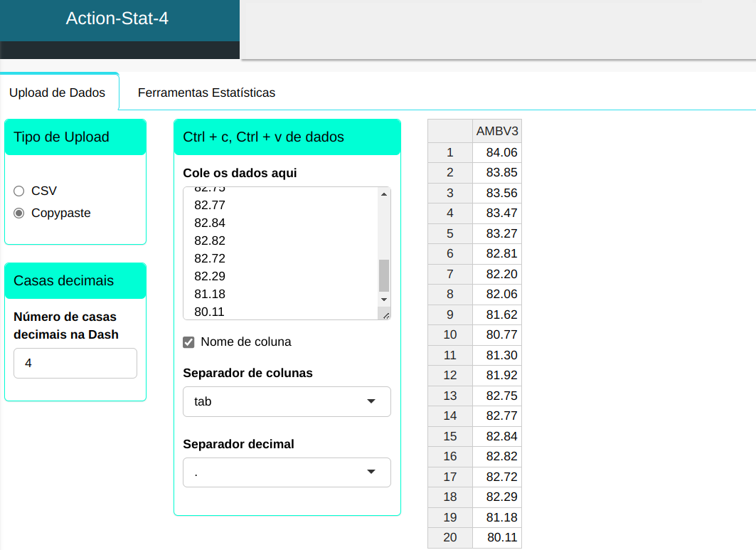This screenshot has width=756, height=550.
Task: Select the AMBV3 column header
Action: pos(497,131)
